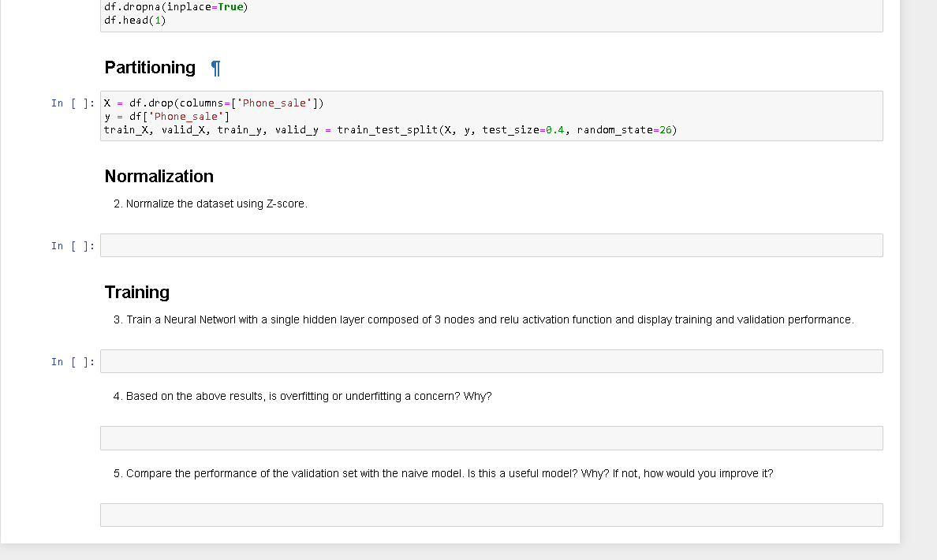The height and width of the screenshot is (560, 937).
Task: Select the In [ ] prompt of partitioning cell
Action: tap(73, 103)
